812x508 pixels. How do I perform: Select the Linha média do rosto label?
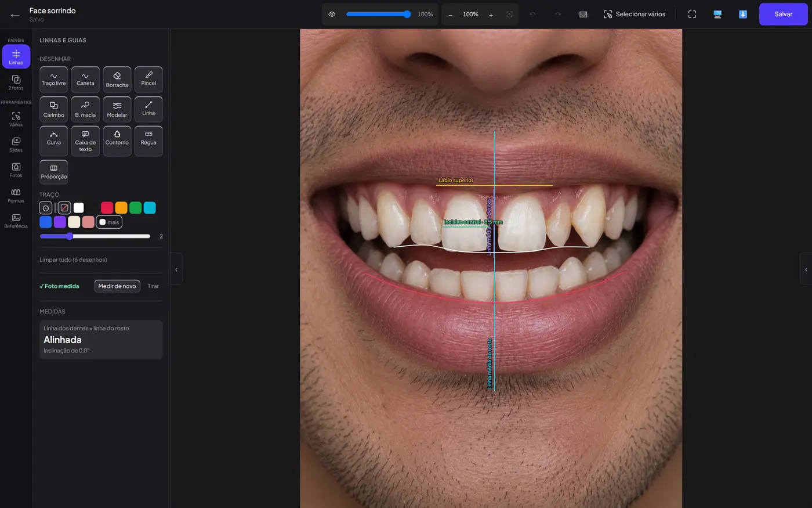[490, 363]
